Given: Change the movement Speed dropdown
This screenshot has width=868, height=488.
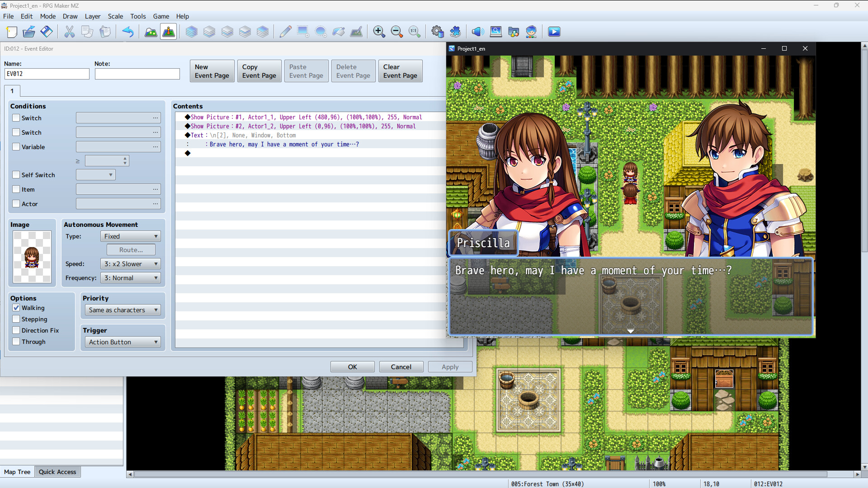Looking at the screenshot, I should point(130,263).
